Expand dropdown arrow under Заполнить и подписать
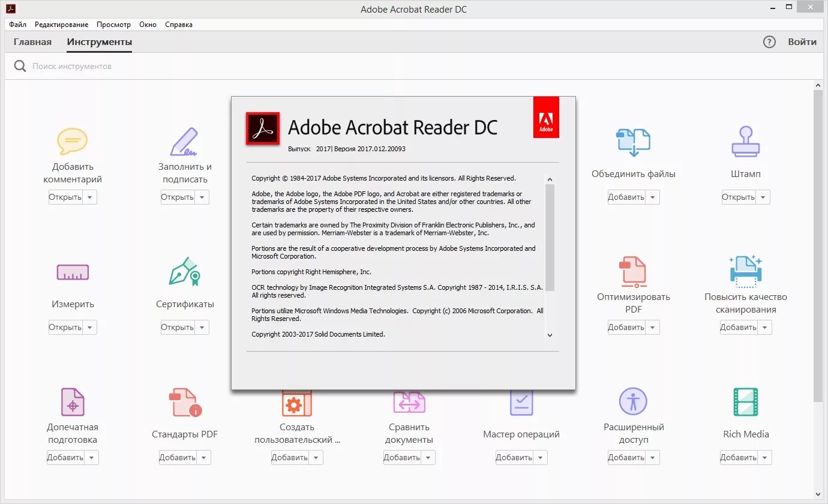This screenshot has height=504, width=828. (x=202, y=197)
